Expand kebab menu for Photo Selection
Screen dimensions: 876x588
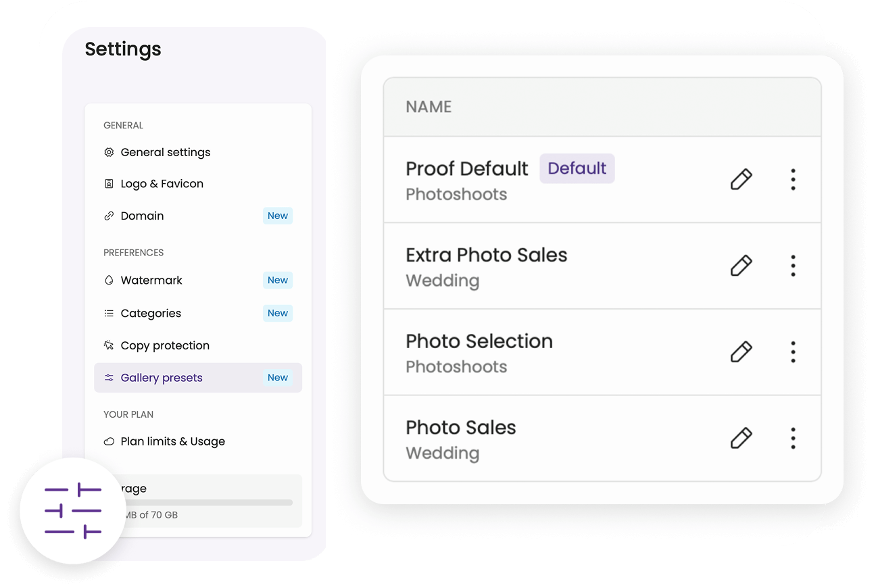pyautogui.click(x=793, y=352)
